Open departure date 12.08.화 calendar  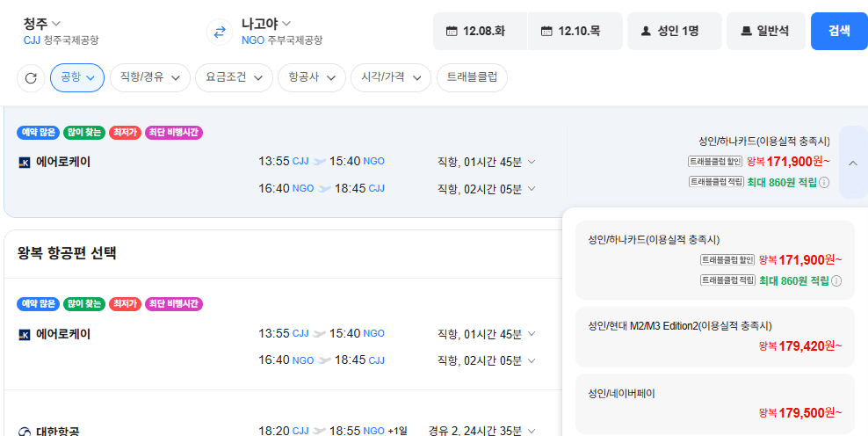[480, 31]
